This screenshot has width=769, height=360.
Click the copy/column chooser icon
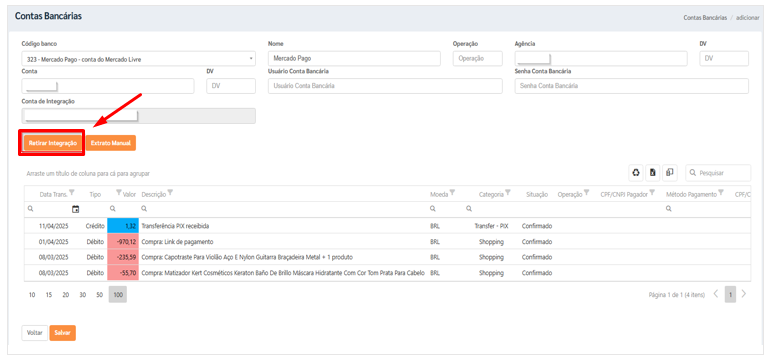pos(669,173)
